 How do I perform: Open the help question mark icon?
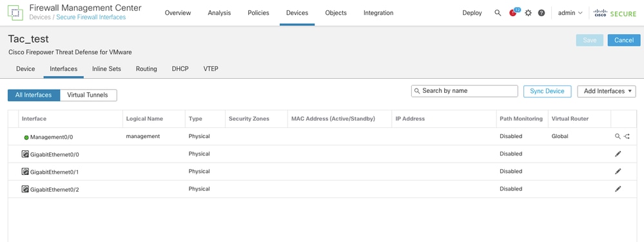point(542,13)
